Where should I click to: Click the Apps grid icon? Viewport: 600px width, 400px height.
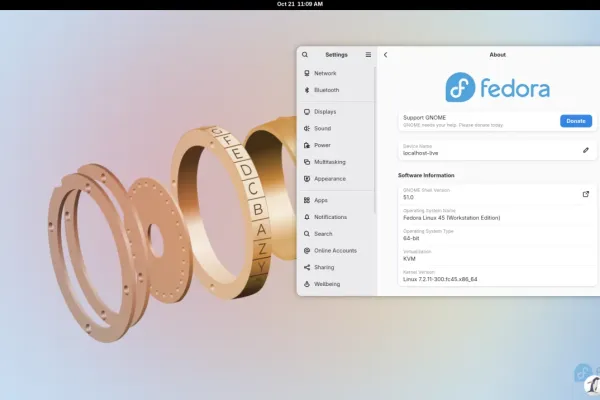307,200
